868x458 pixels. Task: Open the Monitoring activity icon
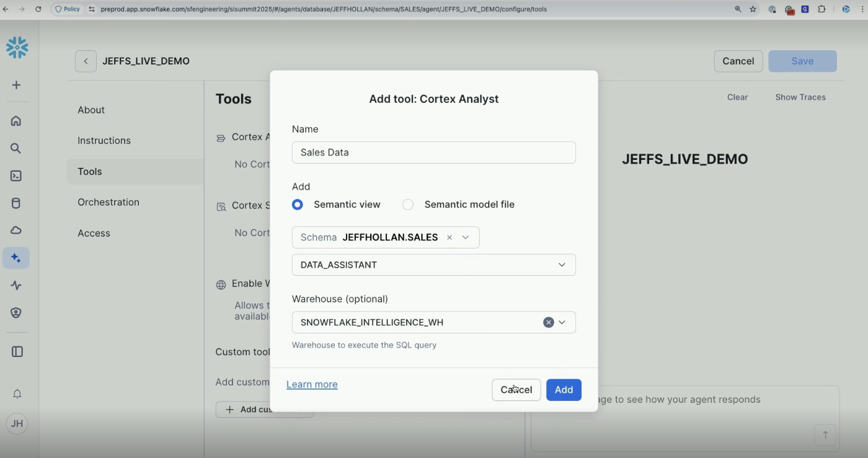[16, 286]
